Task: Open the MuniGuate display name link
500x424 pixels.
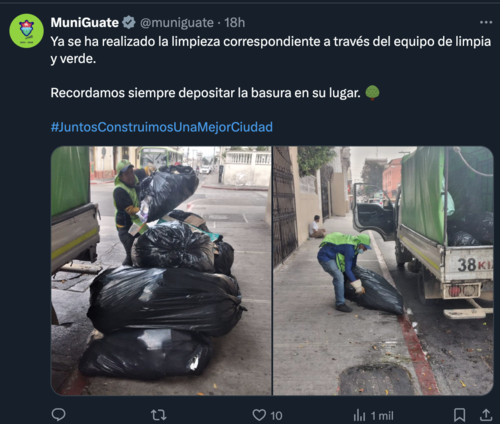Action: 85,23
